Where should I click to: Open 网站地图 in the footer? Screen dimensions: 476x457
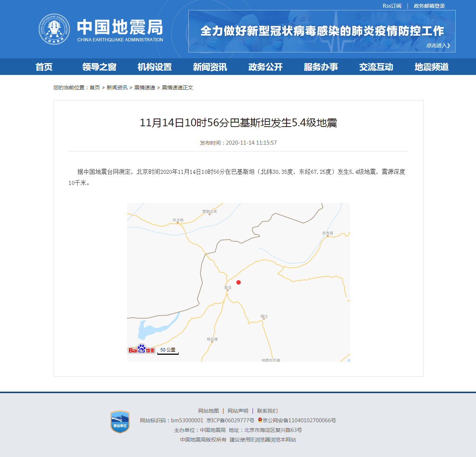pyautogui.click(x=208, y=410)
